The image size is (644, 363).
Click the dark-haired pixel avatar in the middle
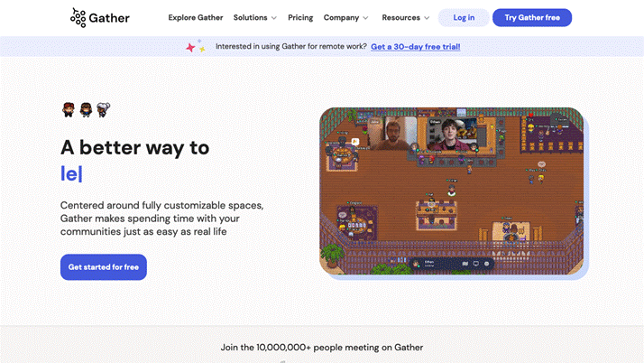coord(86,110)
